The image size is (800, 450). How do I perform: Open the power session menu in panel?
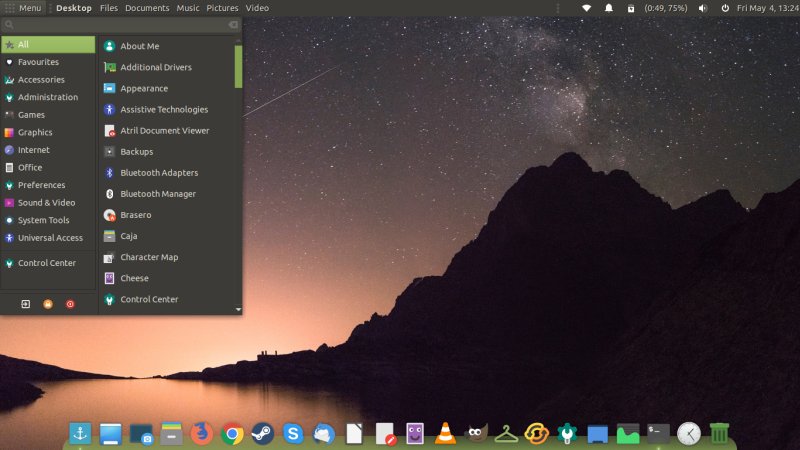(x=724, y=8)
